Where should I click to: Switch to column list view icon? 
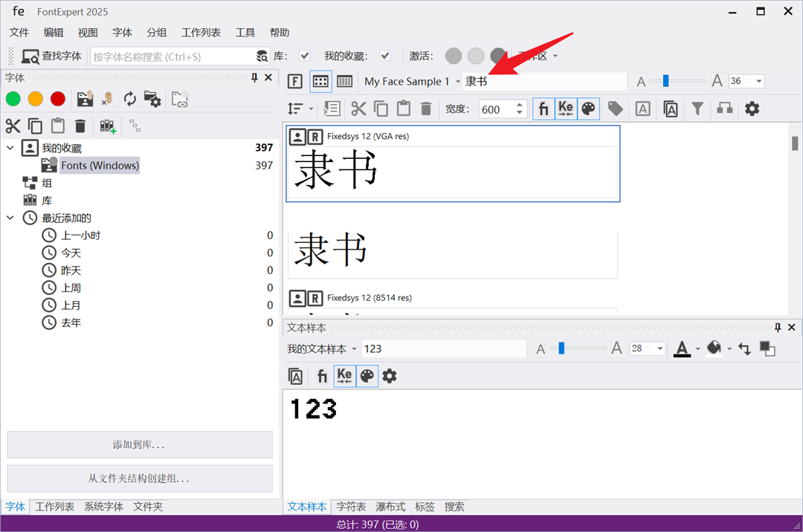[x=345, y=81]
